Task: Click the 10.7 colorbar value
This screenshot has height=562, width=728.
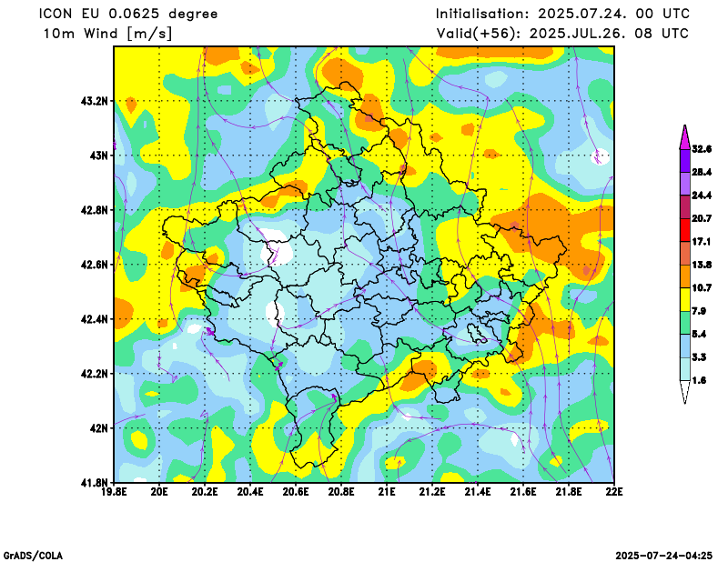Action: 702,288
